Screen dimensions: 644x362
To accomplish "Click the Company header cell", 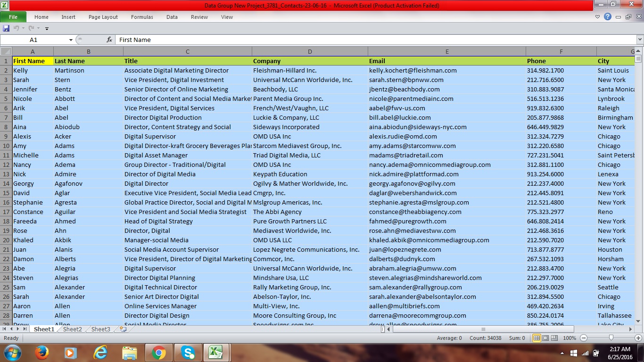I will pyautogui.click(x=310, y=61).
